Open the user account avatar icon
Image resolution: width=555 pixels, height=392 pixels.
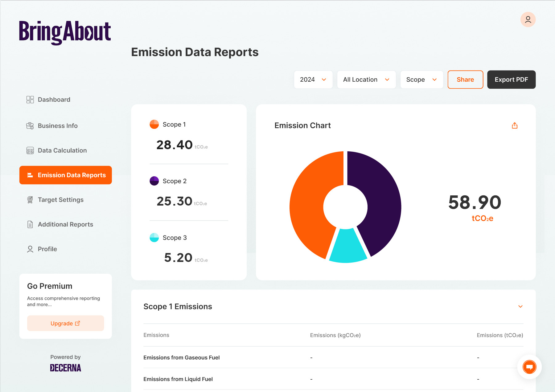(528, 19)
